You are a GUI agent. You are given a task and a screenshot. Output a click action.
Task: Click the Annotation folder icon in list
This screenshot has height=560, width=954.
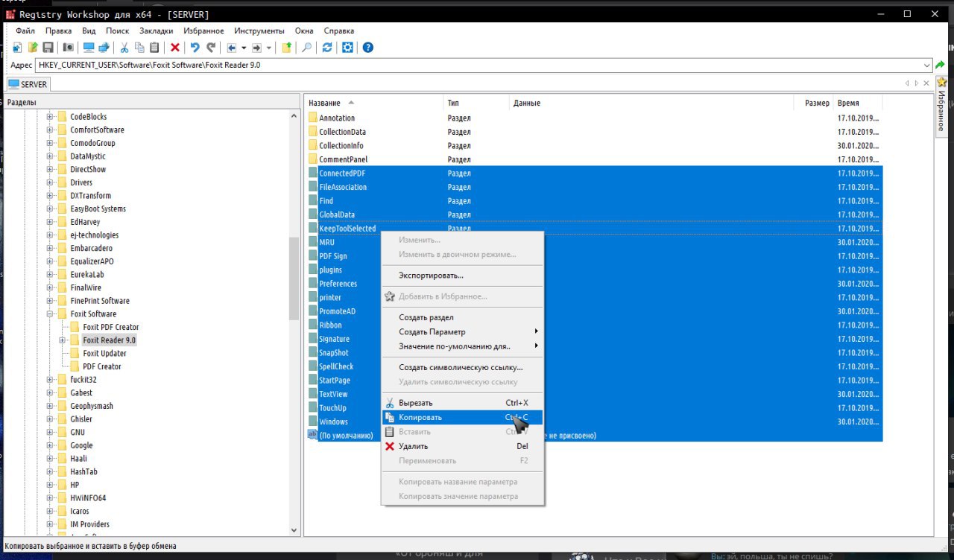pyautogui.click(x=313, y=118)
